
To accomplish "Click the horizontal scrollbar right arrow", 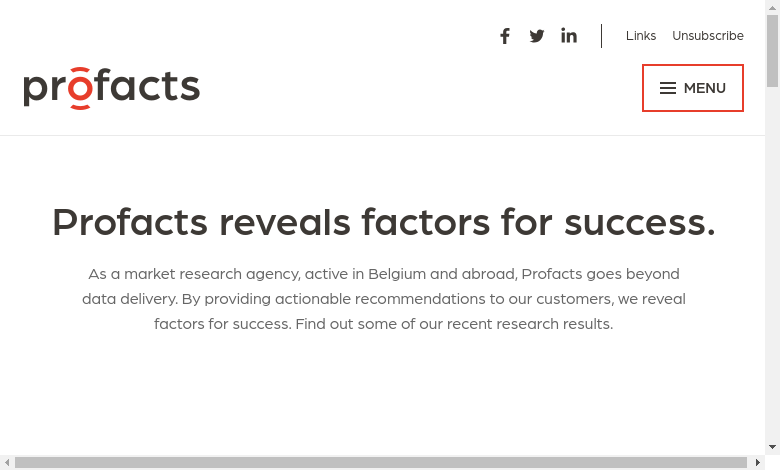I will click(758, 462).
